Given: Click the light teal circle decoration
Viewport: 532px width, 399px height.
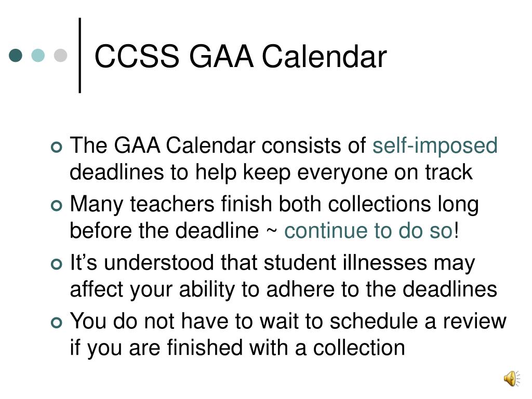Looking at the screenshot, I should tap(38, 55).
